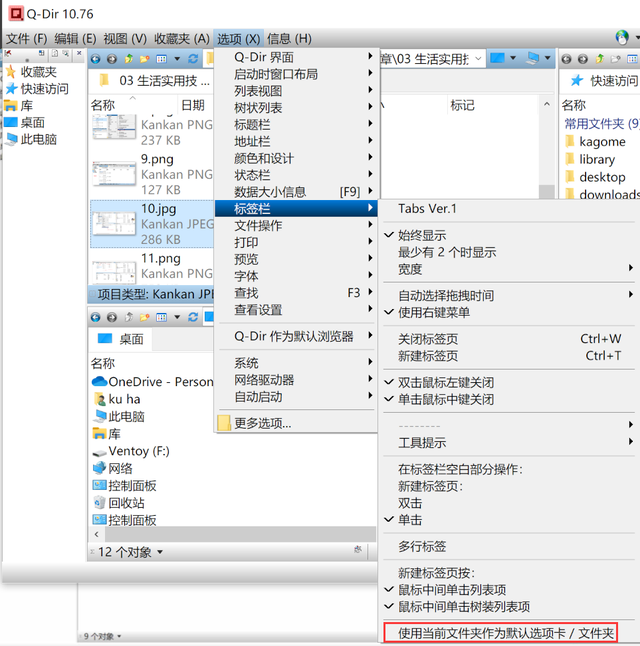The image size is (640, 646).
Task: Toggle 始终显示 option
Action: 422,236
